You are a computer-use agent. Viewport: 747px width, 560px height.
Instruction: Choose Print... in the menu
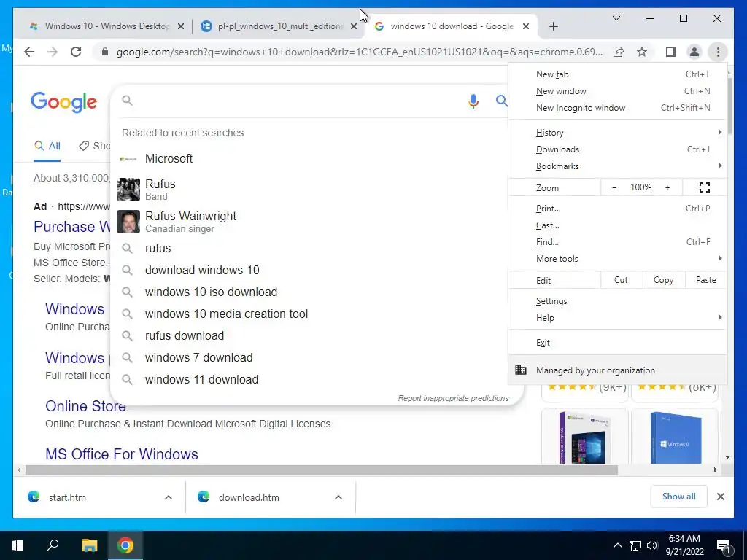click(x=617, y=208)
